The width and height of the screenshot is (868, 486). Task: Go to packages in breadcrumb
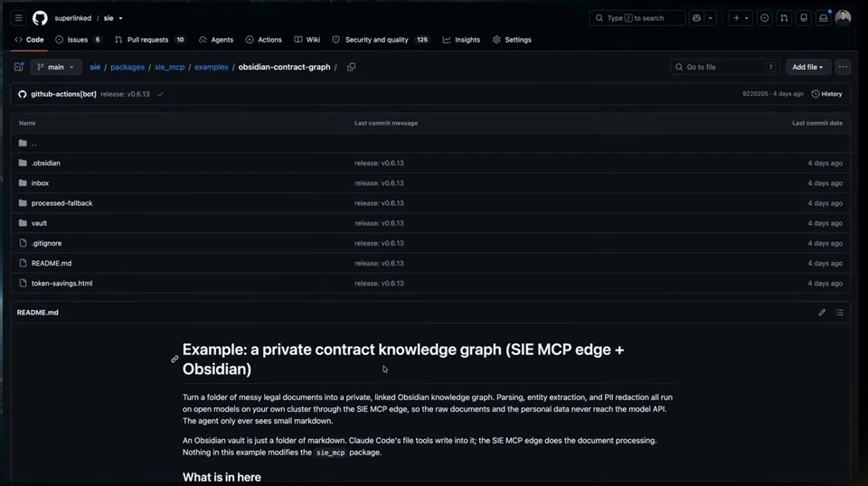coord(127,67)
